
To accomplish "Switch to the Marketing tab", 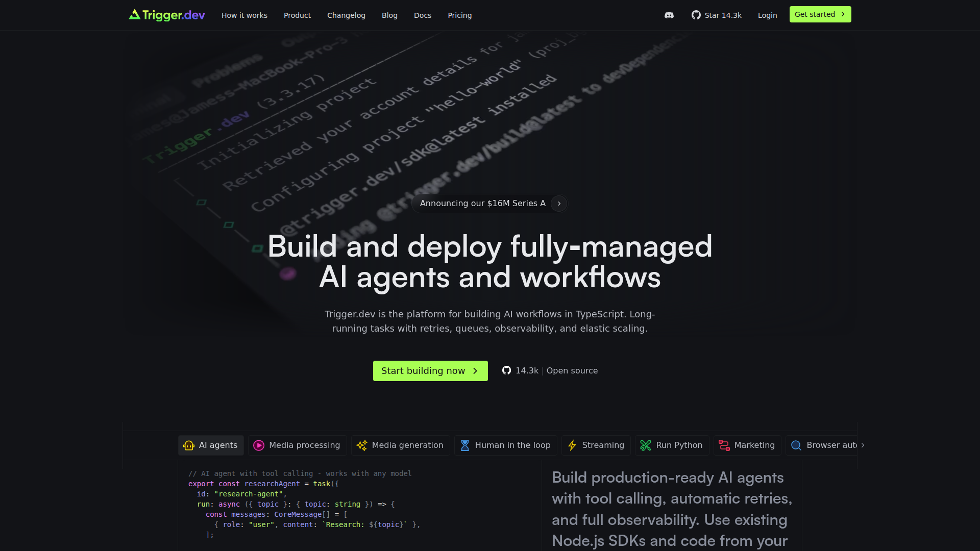I will click(747, 445).
